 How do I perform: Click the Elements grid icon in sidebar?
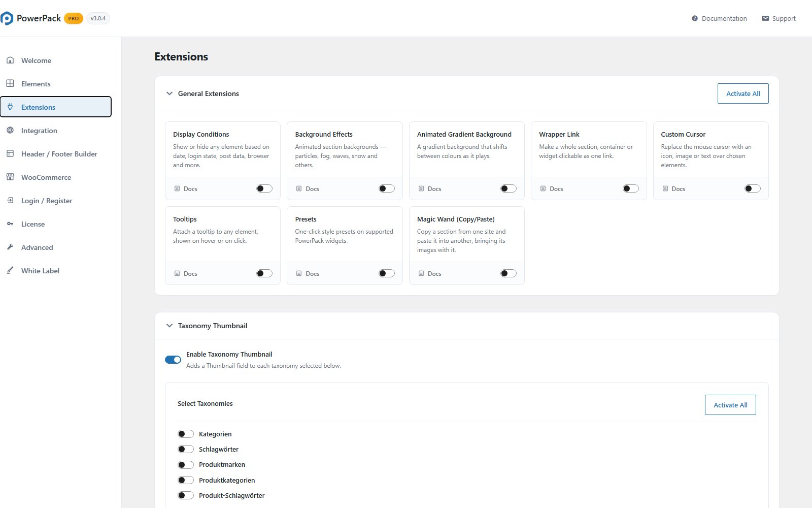[10, 84]
